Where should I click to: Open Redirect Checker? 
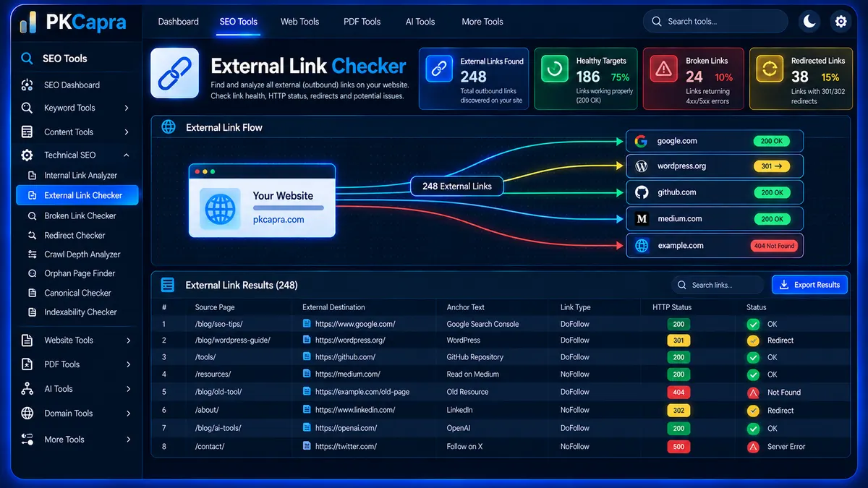click(75, 235)
